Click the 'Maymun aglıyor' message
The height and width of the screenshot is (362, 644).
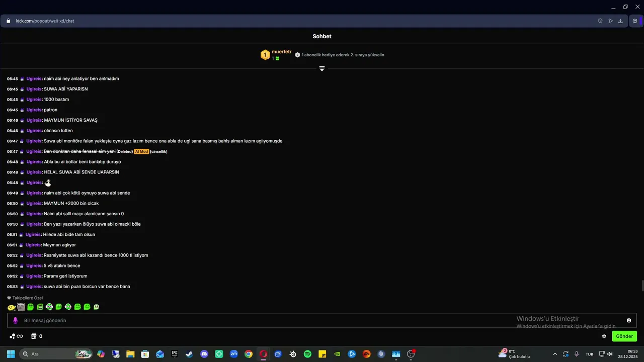pyautogui.click(x=59, y=245)
